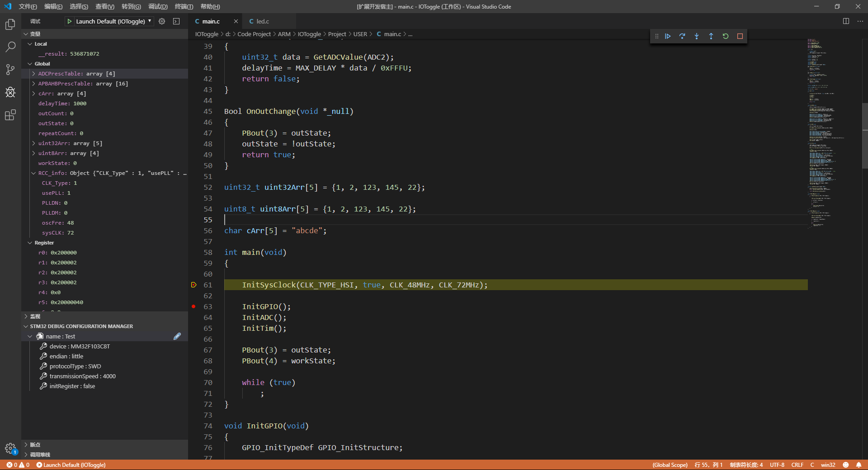Start debugging with the green play arrow

70,21
